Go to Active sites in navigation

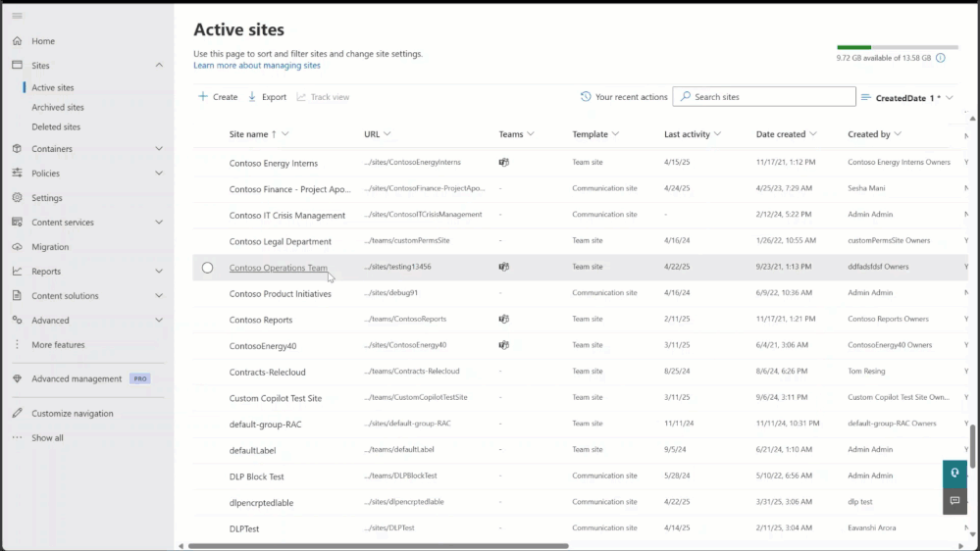53,87
